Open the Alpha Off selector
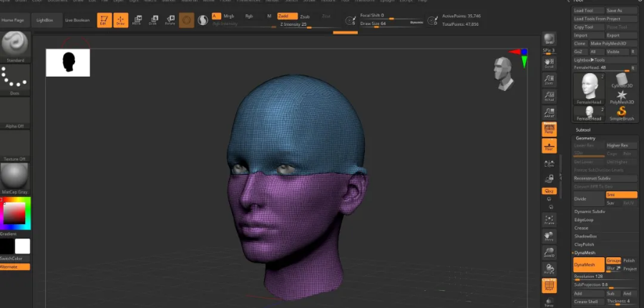The image size is (644, 308). [15, 112]
